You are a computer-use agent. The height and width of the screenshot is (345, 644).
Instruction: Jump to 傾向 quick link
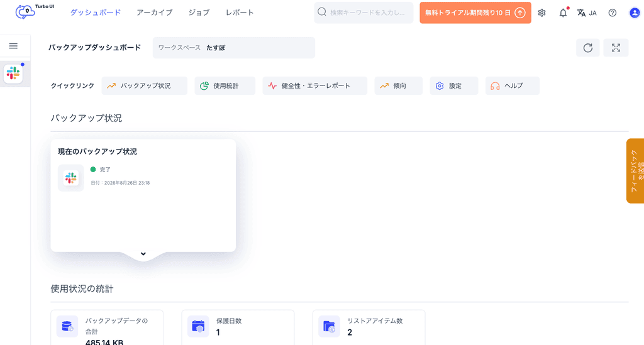click(x=398, y=85)
